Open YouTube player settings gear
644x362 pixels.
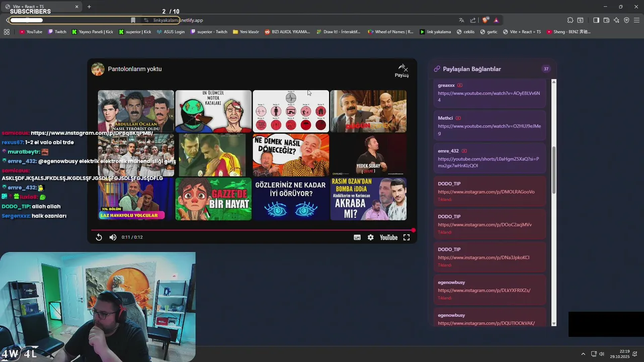[371, 237]
